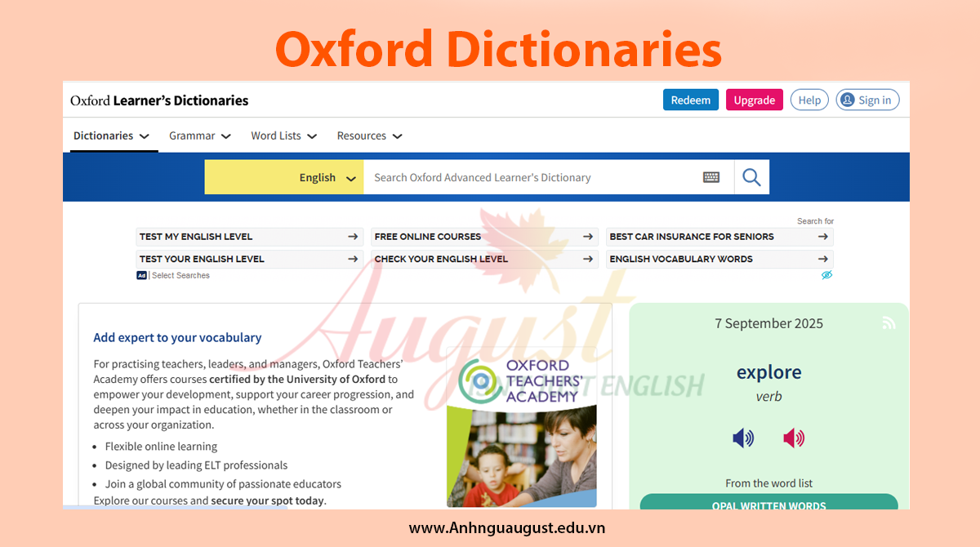Click the '7 September 2025' date text

769,323
